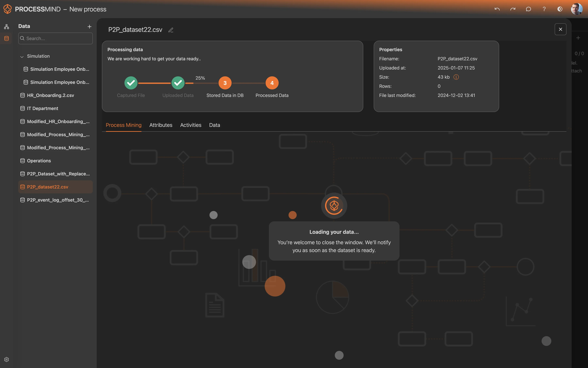
Task: Open settings gear at bottom left
Action: click(7, 359)
